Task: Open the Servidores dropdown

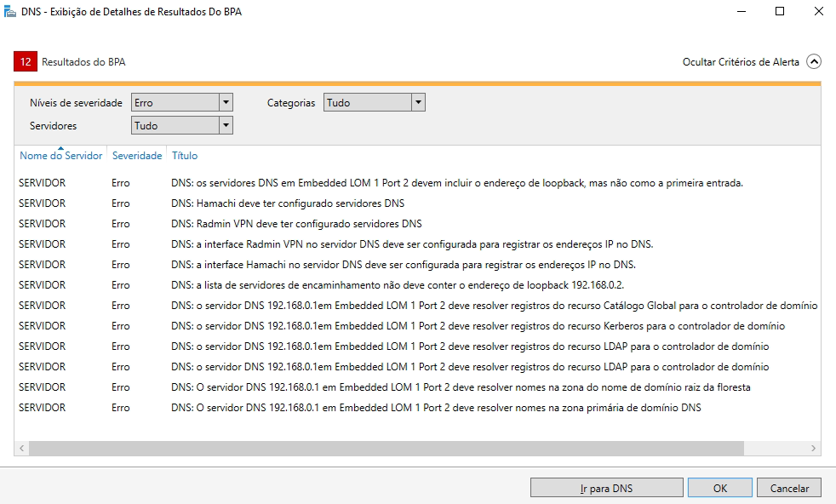Action: 182,125
